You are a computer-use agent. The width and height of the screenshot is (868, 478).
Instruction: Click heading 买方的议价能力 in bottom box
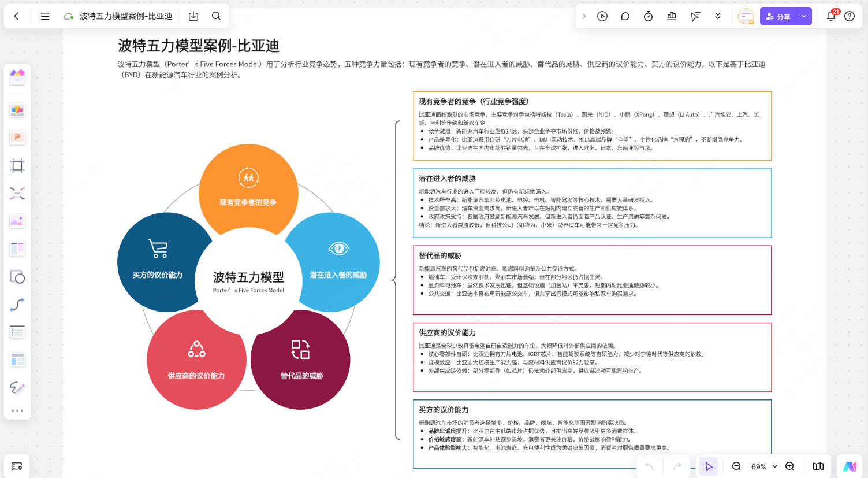pyautogui.click(x=444, y=409)
